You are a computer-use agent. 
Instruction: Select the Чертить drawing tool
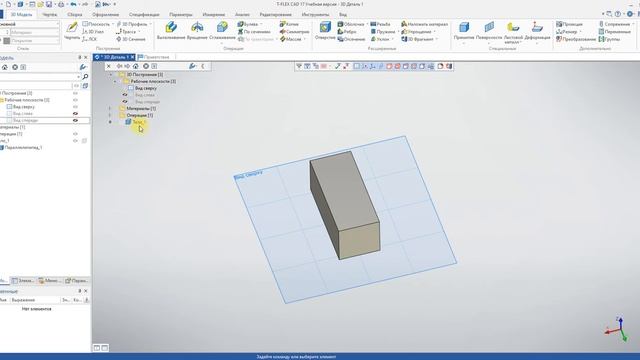tap(72, 31)
